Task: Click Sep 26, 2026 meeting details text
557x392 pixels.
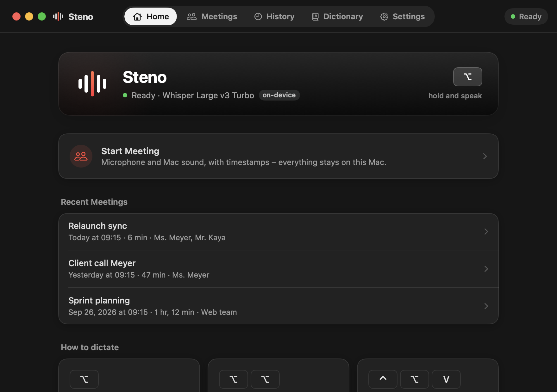Action: click(153, 312)
